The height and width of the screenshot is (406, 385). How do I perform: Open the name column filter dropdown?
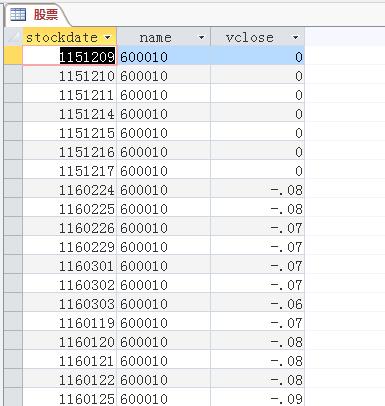(201, 37)
